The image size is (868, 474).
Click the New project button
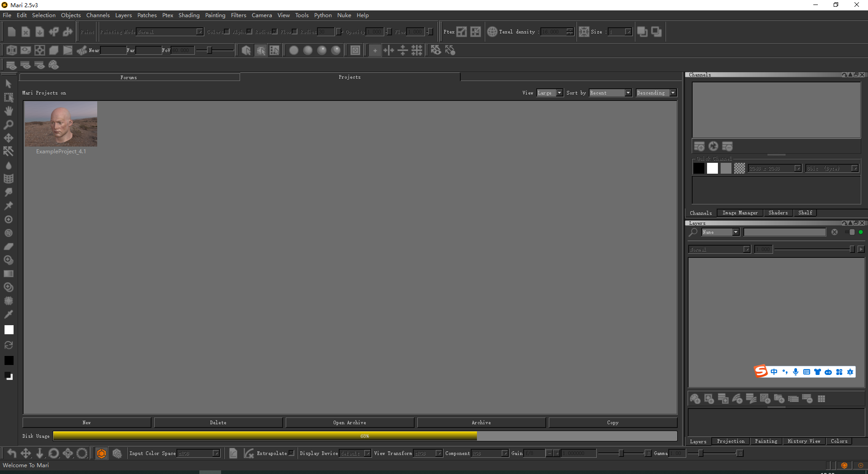87,422
